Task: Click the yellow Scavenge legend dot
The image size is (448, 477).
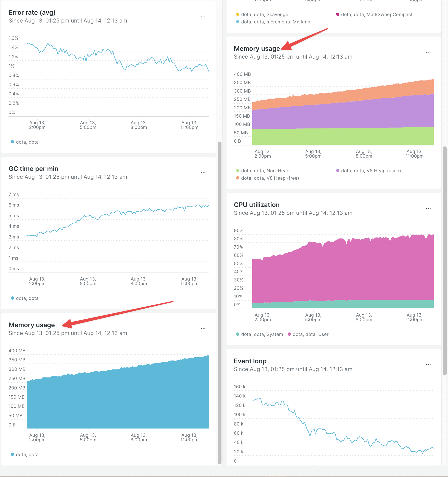Action: point(237,14)
